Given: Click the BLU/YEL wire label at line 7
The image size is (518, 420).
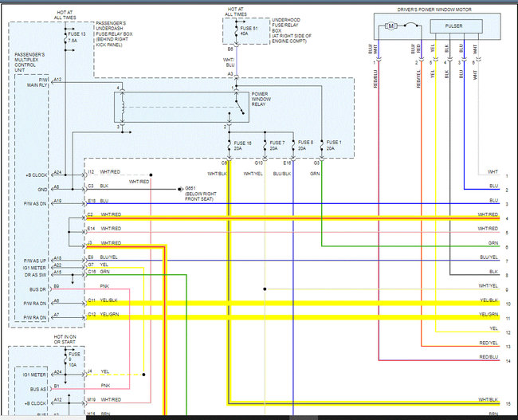Looking at the screenshot, I should tap(489, 257).
